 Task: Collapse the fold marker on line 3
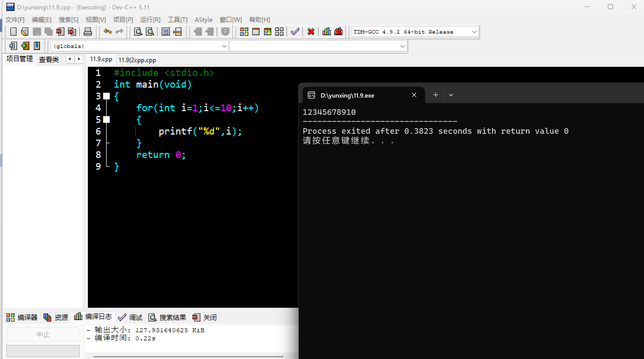106,96
